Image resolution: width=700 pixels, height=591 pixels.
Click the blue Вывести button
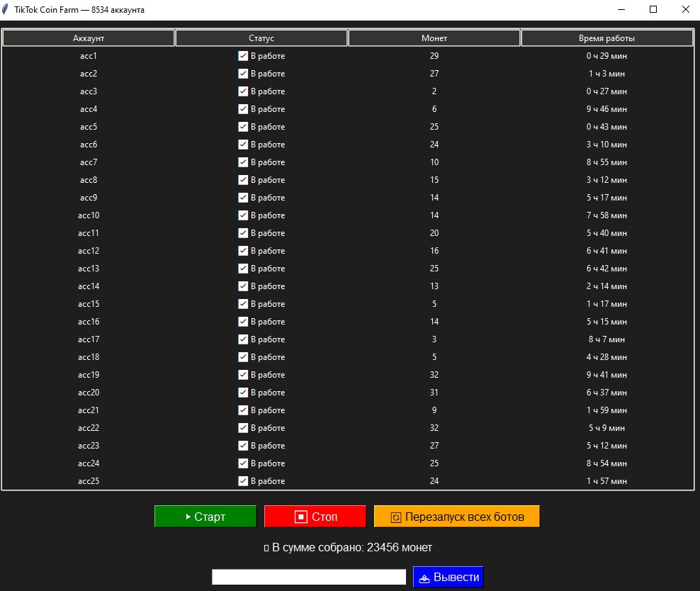pyautogui.click(x=448, y=578)
